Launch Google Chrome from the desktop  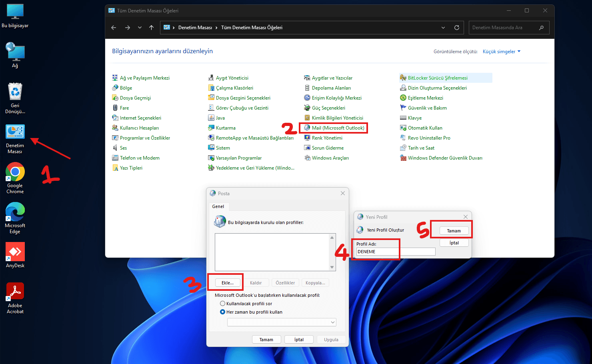(15, 178)
